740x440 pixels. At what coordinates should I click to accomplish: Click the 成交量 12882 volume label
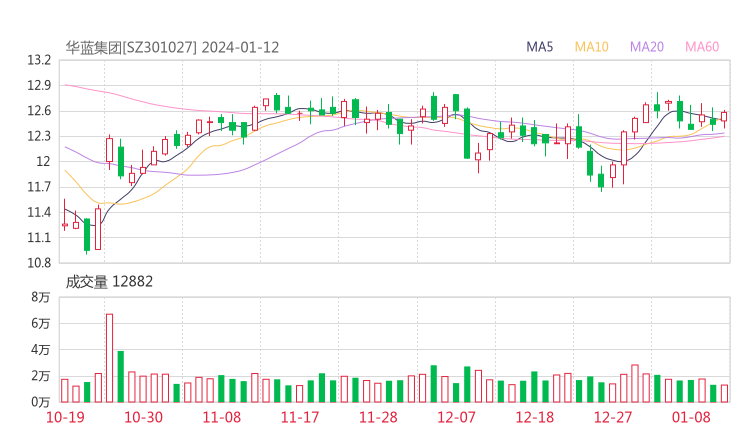coord(109,282)
